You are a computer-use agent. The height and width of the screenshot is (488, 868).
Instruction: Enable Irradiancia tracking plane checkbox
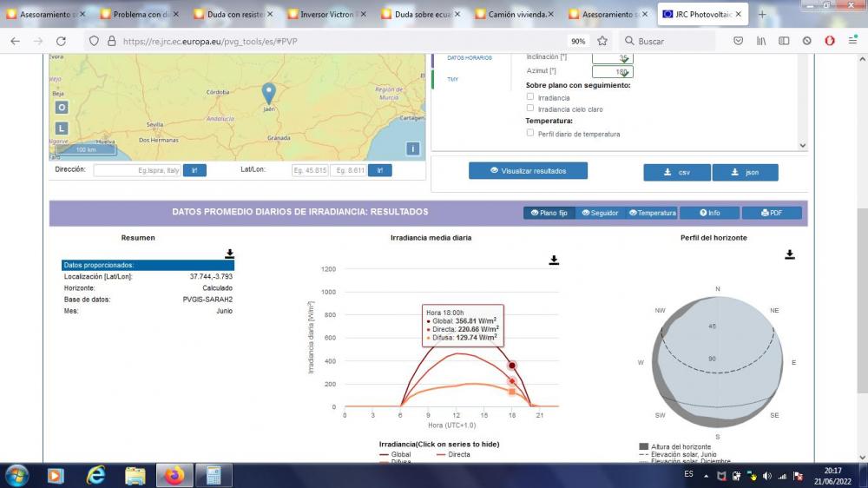click(530, 97)
